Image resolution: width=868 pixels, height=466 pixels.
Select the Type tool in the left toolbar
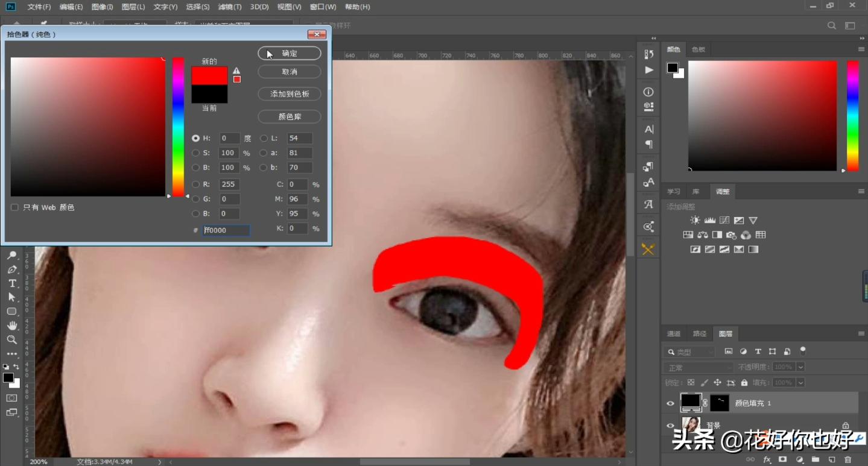click(12, 283)
